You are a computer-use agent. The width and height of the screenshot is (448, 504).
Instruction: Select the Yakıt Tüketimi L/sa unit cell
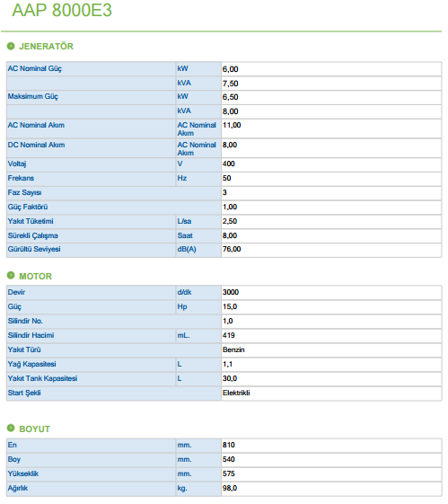pyautogui.click(x=198, y=222)
